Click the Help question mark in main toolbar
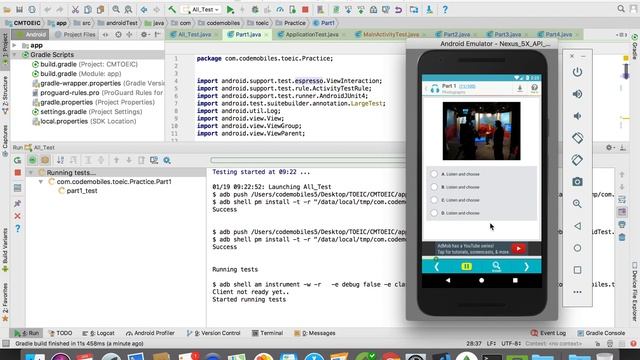 [x=445, y=9]
